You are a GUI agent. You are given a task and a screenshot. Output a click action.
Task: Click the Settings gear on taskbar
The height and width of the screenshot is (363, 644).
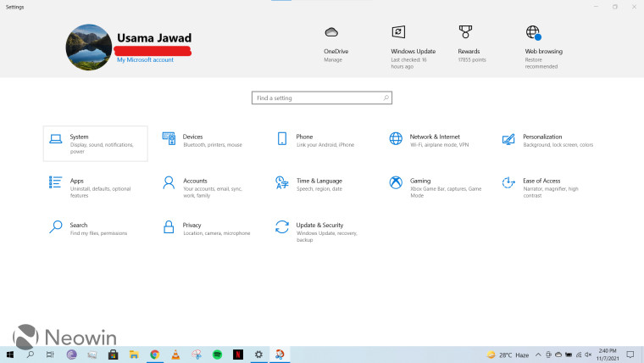[258, 355]
